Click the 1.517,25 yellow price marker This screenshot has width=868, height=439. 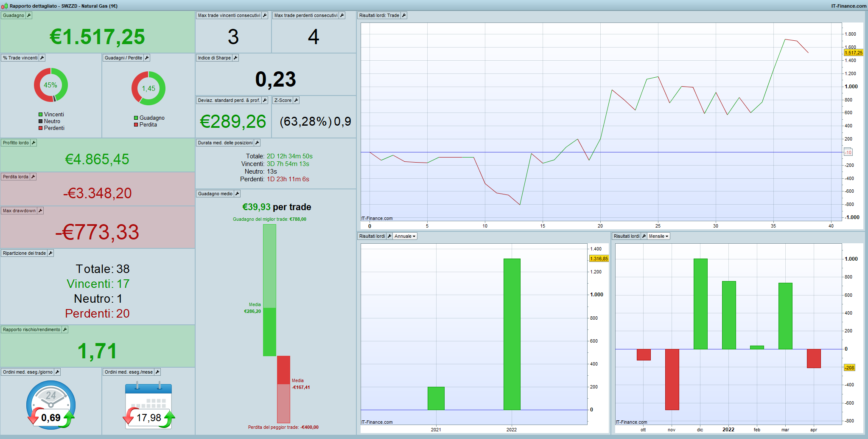pyautogui.click(x=853, y=53)
